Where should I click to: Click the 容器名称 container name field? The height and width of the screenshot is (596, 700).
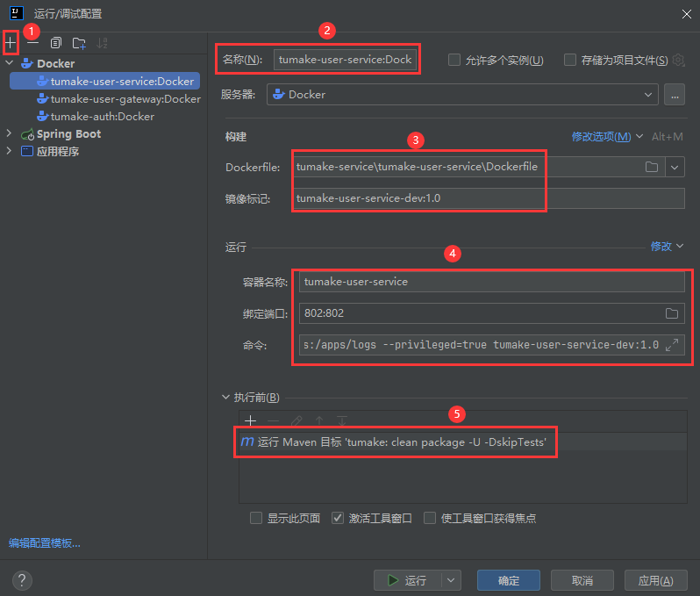[491, 282]
